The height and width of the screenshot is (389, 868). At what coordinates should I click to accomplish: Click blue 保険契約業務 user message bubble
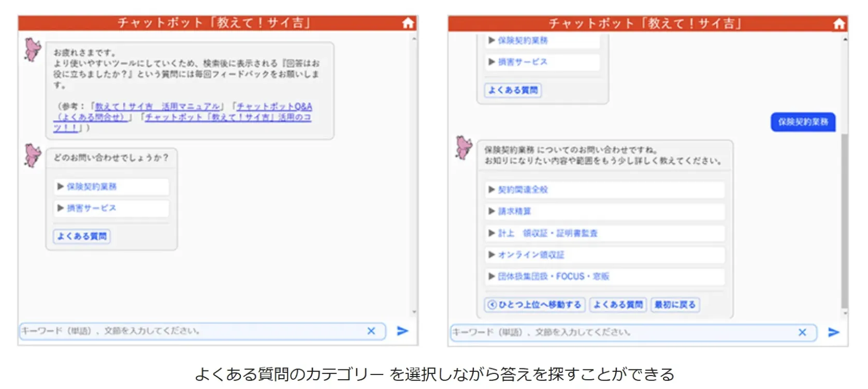coord(803,122)
